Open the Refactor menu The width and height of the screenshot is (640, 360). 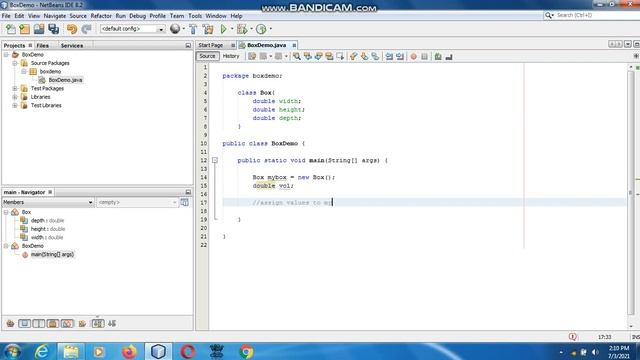pos(101,16)
